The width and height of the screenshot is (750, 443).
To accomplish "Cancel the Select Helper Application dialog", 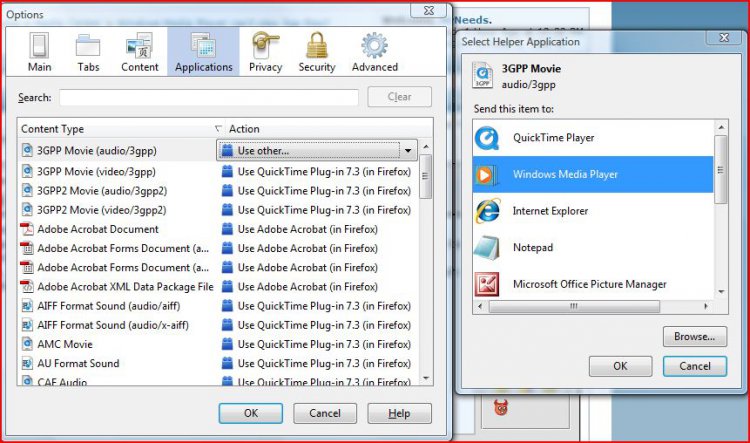I will pyautogui.click(x=695, y=366).
